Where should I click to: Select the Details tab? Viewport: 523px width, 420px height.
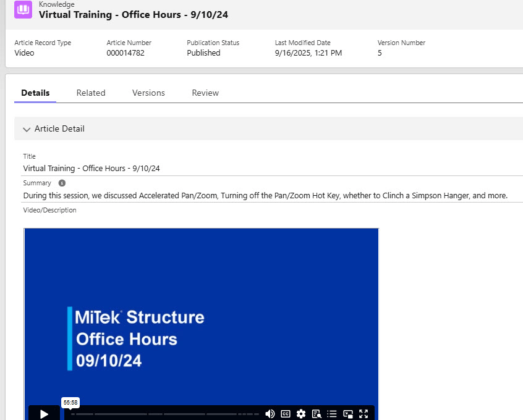click(35, 93)
